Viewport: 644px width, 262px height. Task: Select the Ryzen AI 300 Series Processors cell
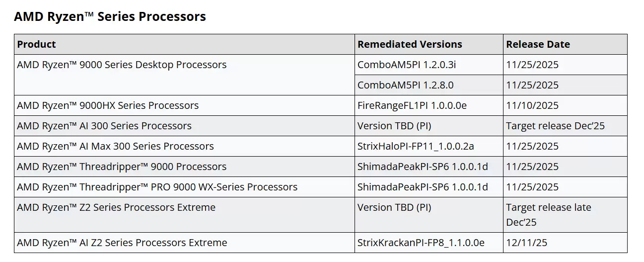click(x=104, y=126)
